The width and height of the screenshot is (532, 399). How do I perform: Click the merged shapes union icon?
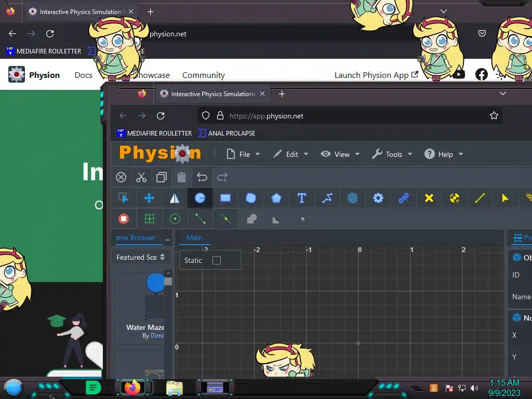coord(251,219)
